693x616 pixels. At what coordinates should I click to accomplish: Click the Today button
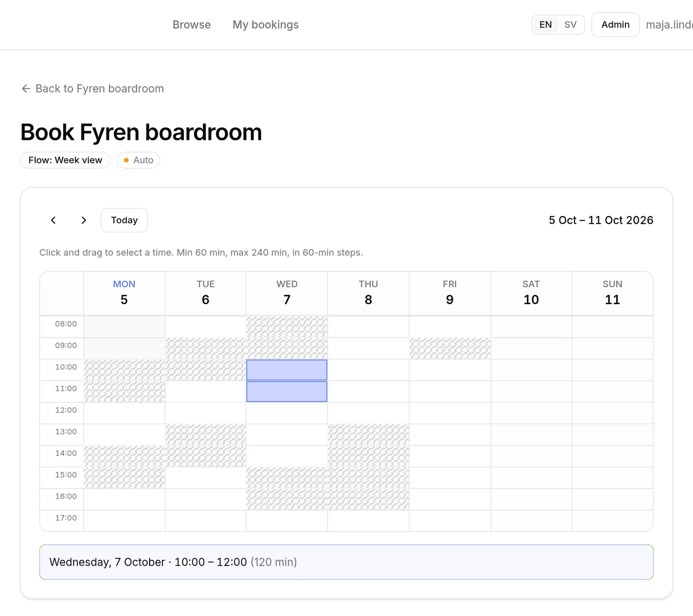pyautogui.click(x=124, y=220)
